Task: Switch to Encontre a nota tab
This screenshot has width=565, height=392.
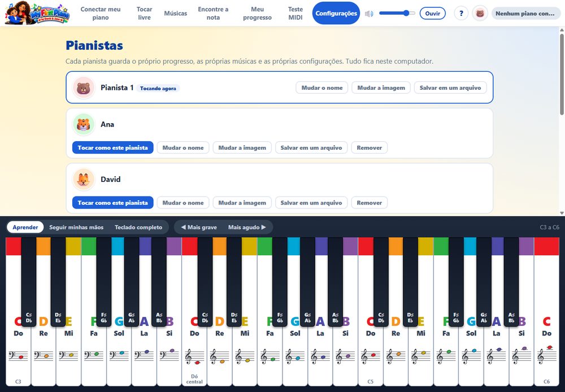Action: 214,14
